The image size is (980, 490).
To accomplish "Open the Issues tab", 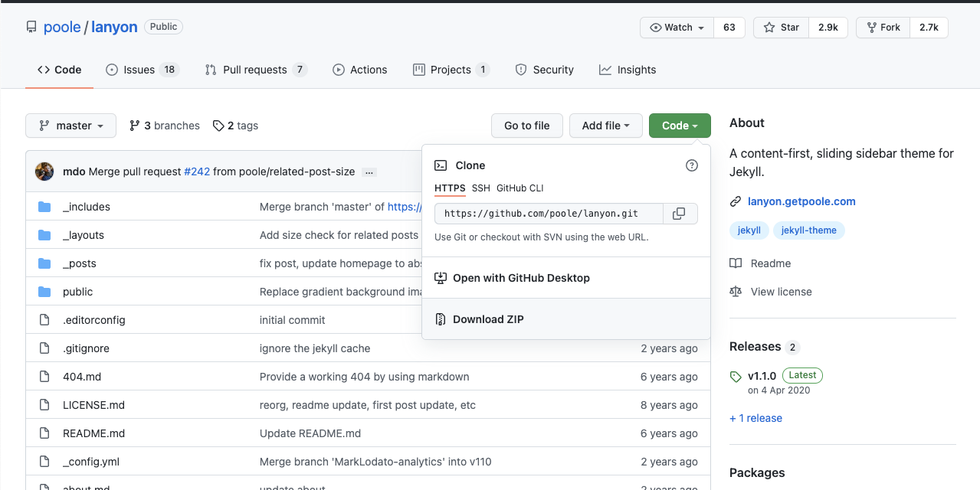I will click(x=143, y=70).
